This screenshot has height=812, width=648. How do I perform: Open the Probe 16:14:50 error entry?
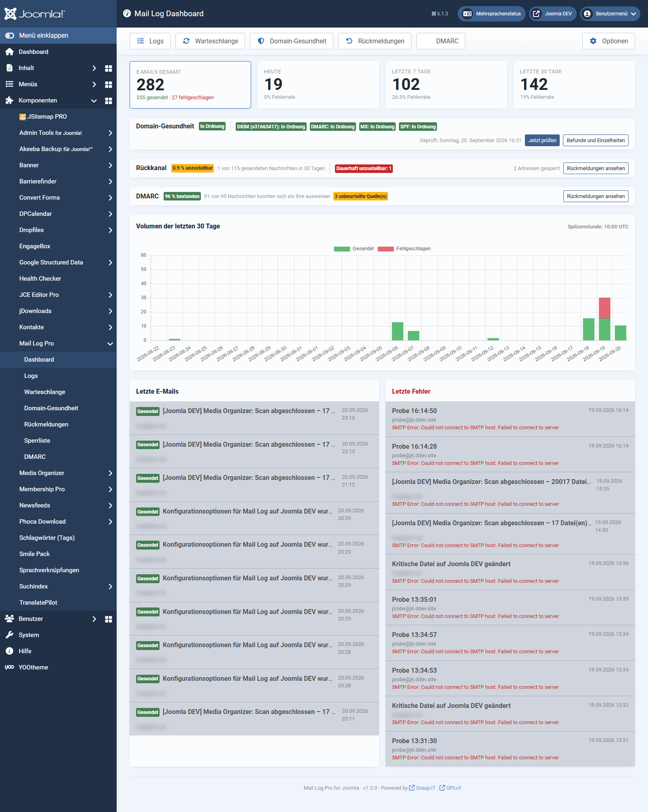click(x=510, y=419)
